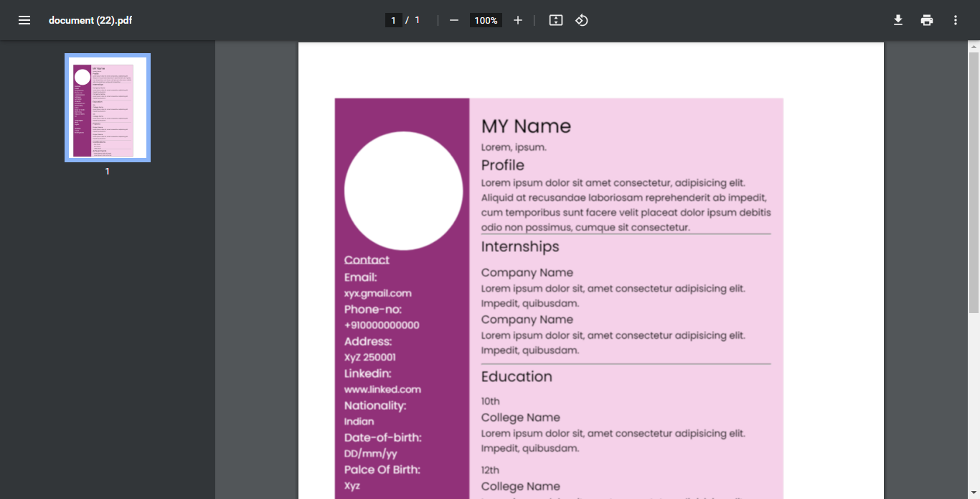
Task: Zoom out of the PDF document
Action: (453, 20)
